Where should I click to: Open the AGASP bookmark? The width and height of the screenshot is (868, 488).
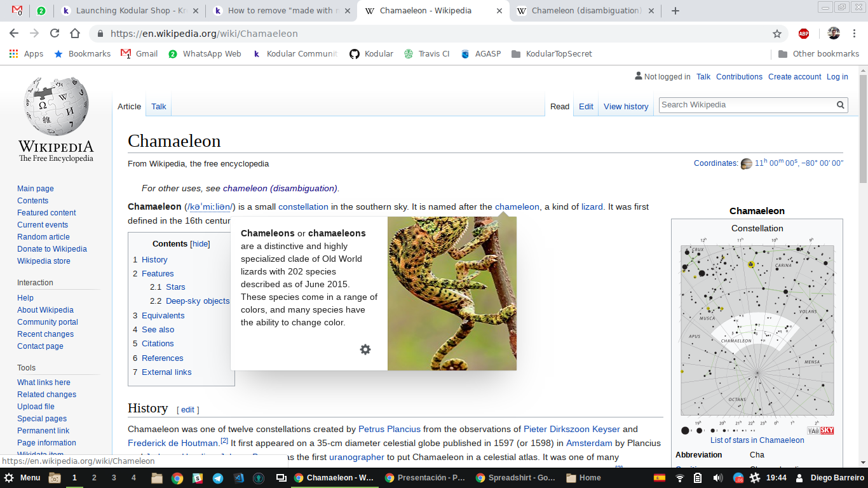click(x=481, y=54)
